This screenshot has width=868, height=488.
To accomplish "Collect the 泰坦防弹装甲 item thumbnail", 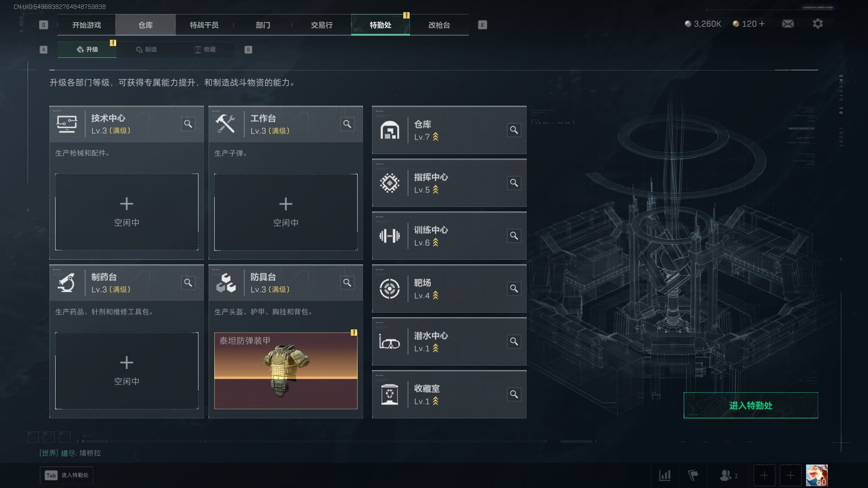I will (286, 371).
